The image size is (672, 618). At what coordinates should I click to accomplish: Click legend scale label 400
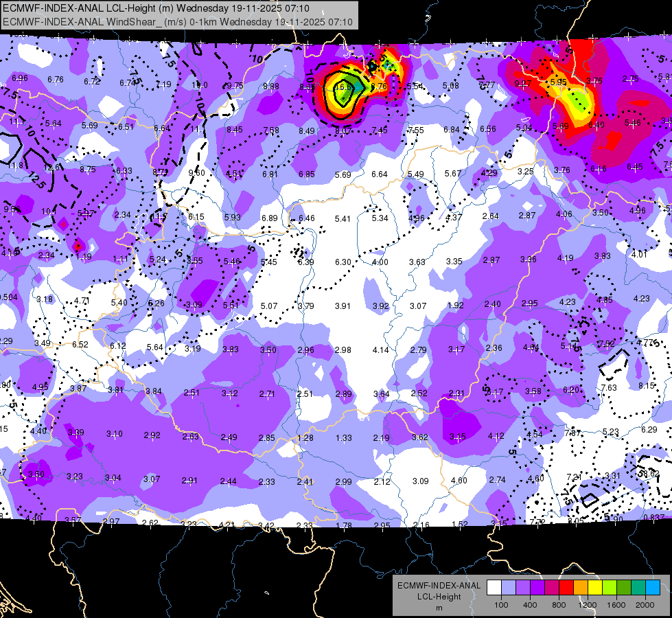click(530, 605)
